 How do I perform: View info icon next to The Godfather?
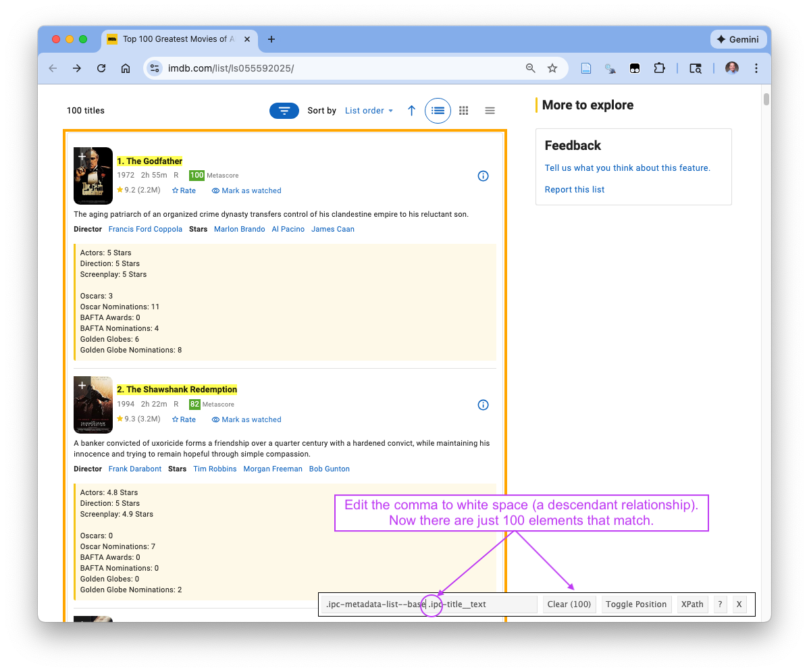click(x=483, y=176)
